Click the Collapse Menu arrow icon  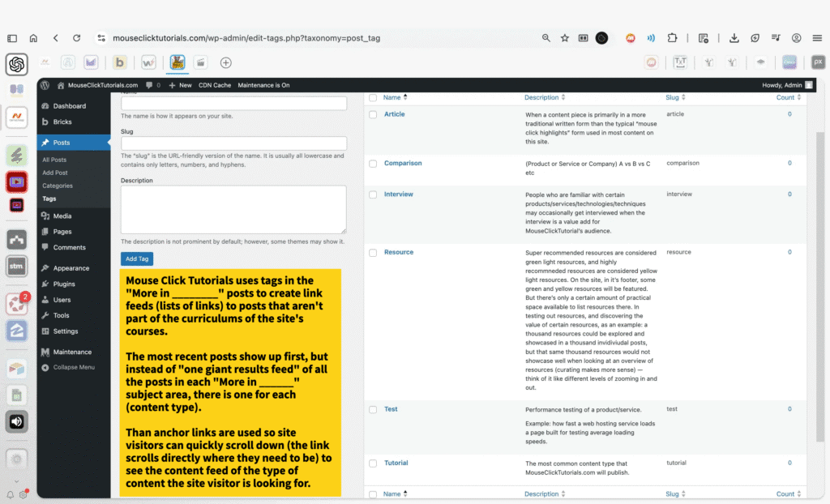point(45,367)
